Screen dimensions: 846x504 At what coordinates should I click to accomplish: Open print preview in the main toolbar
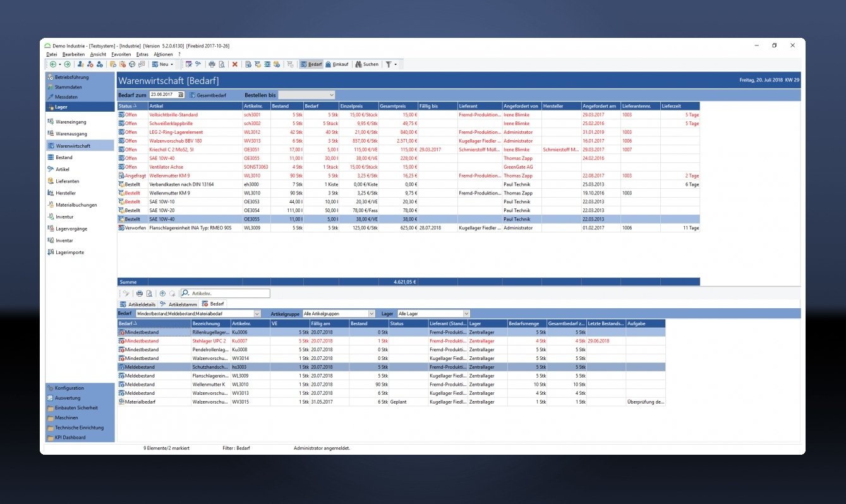pyautogui.click(x=221, y=64)
